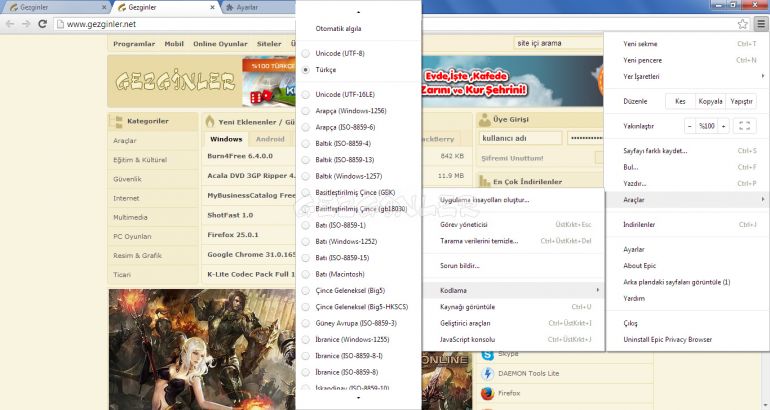Image resolution: width=770 pixels, height=410 pixels.
Task: Close the first Gezginler tab
Action: click(104, 7)
